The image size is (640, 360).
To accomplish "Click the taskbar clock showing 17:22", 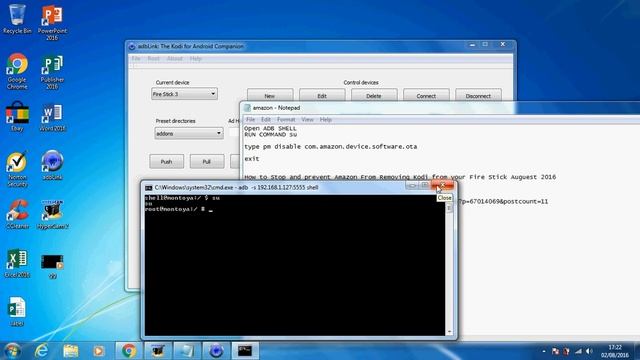I will pos(615,351).
